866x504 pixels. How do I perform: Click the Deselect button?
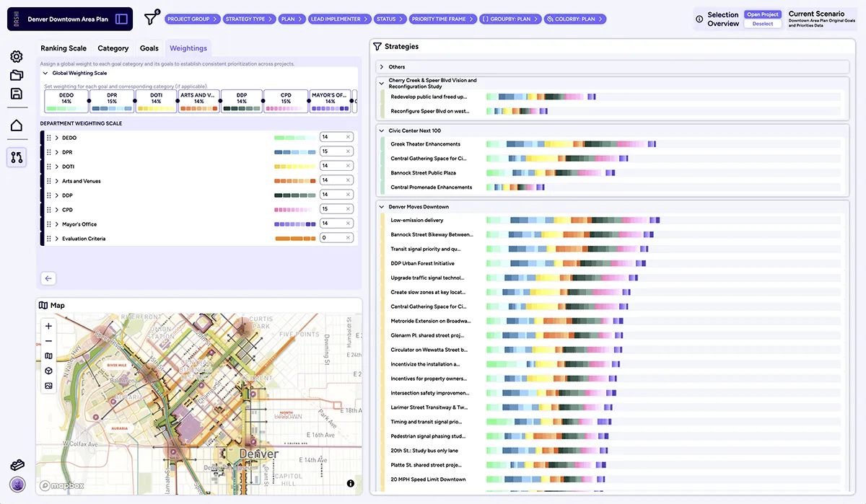click(763, 24)
